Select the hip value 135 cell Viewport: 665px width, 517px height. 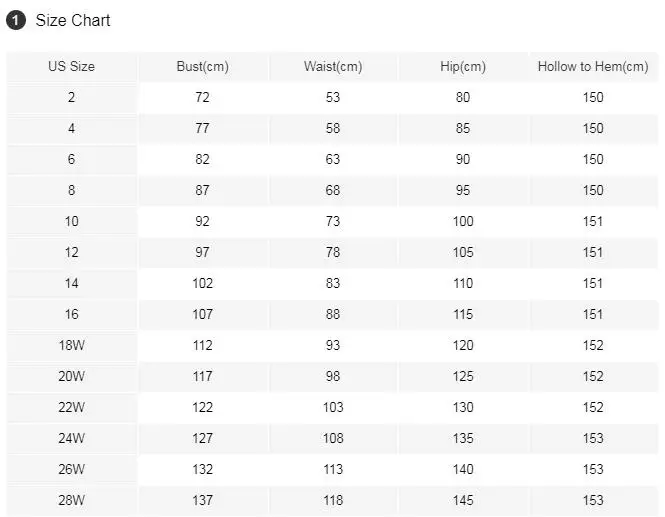(x=463, y=439)
